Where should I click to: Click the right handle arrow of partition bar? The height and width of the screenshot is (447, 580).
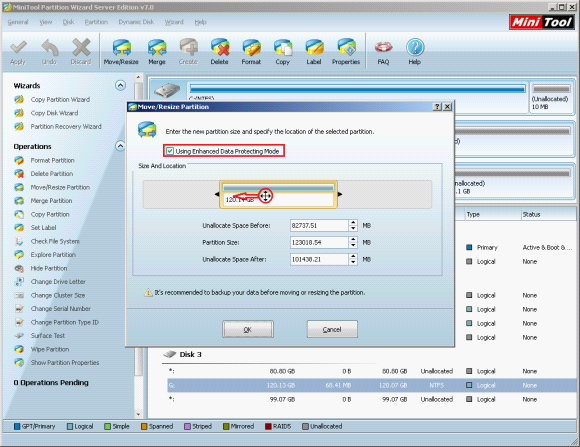[x=340, y=194]
